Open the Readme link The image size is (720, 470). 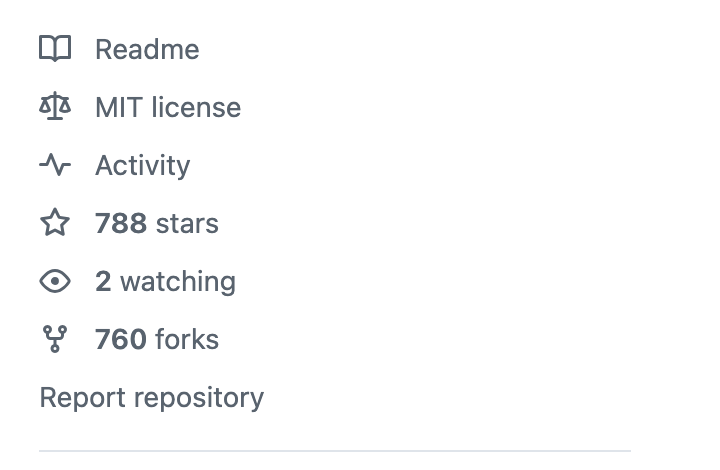147,49
